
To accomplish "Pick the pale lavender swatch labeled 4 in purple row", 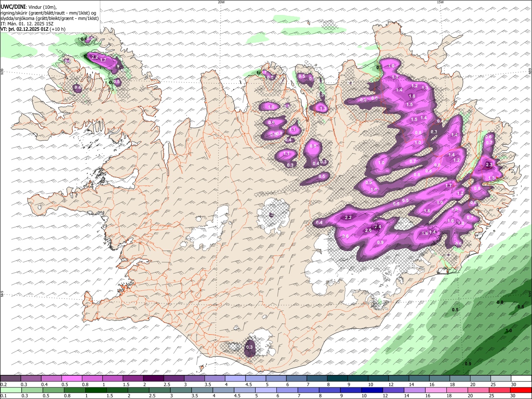I will (x=235, y=379).
